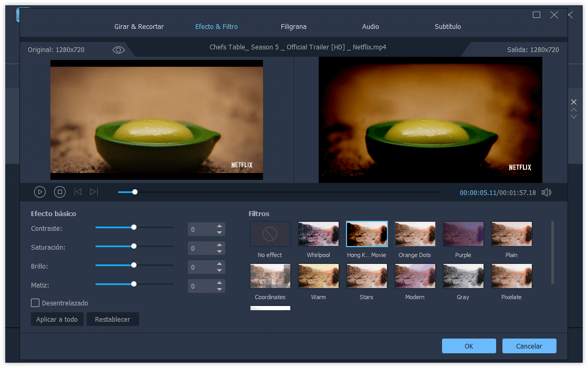Jump to previous frame
Screen dimensions: 588x368
(x=78, y=192)
